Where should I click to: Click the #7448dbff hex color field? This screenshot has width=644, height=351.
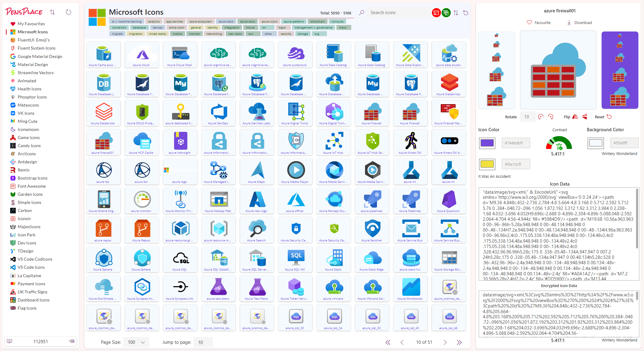pos(516,143)
